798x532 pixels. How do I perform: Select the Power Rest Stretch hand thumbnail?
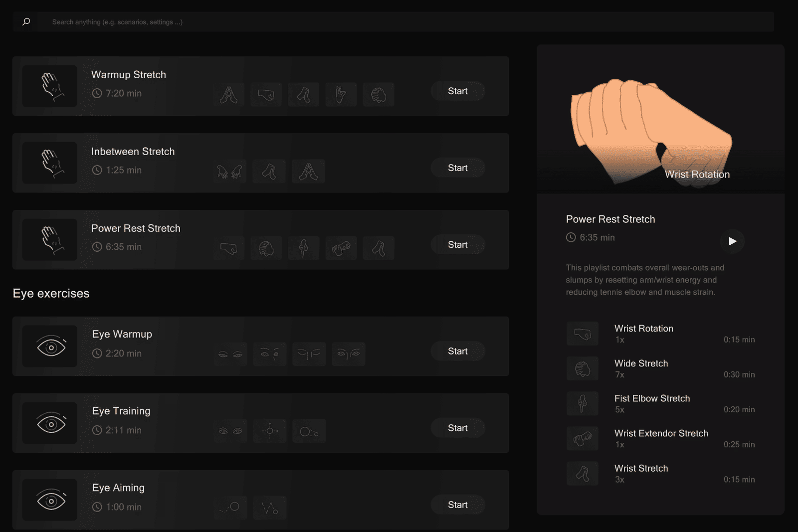tap(50, 240)
